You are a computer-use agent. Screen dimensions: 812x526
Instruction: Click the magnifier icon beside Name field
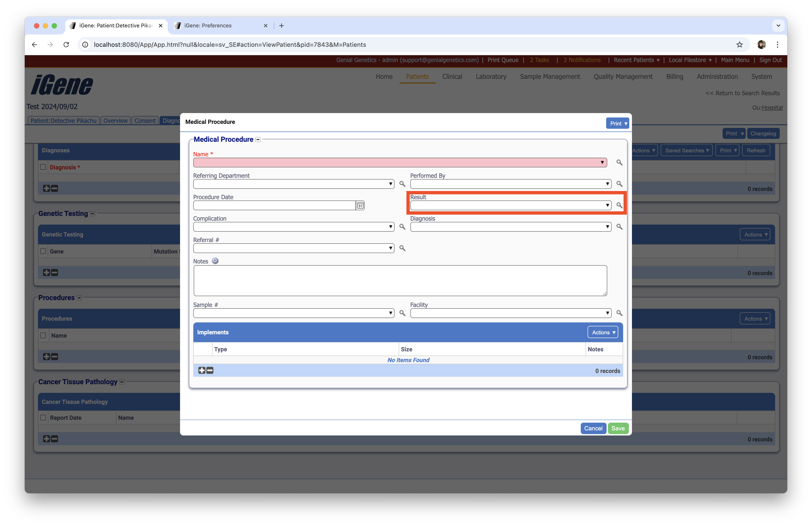619,163
